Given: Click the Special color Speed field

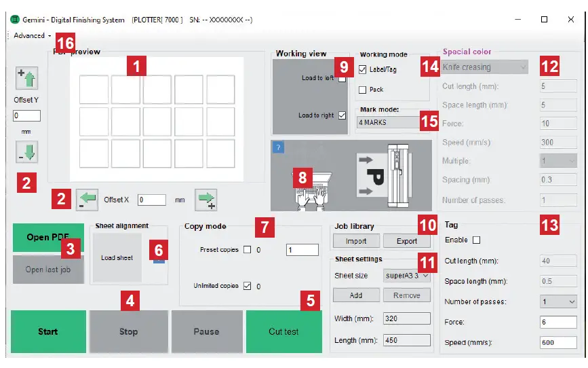Looking at the screenshot, I should click(x=558, y=143).
